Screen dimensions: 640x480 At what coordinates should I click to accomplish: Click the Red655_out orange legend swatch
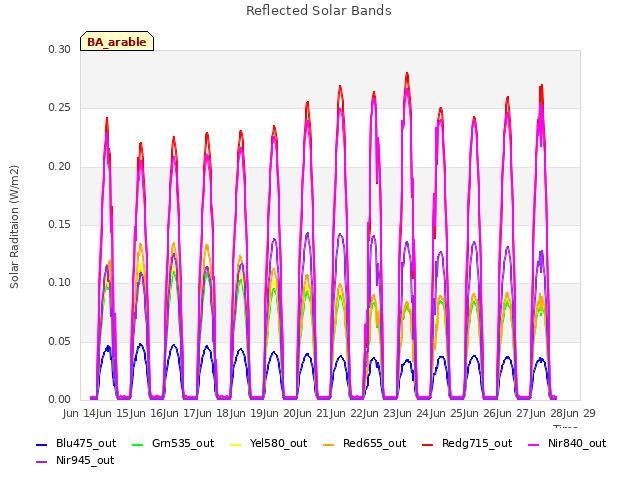tap(329, 444)
